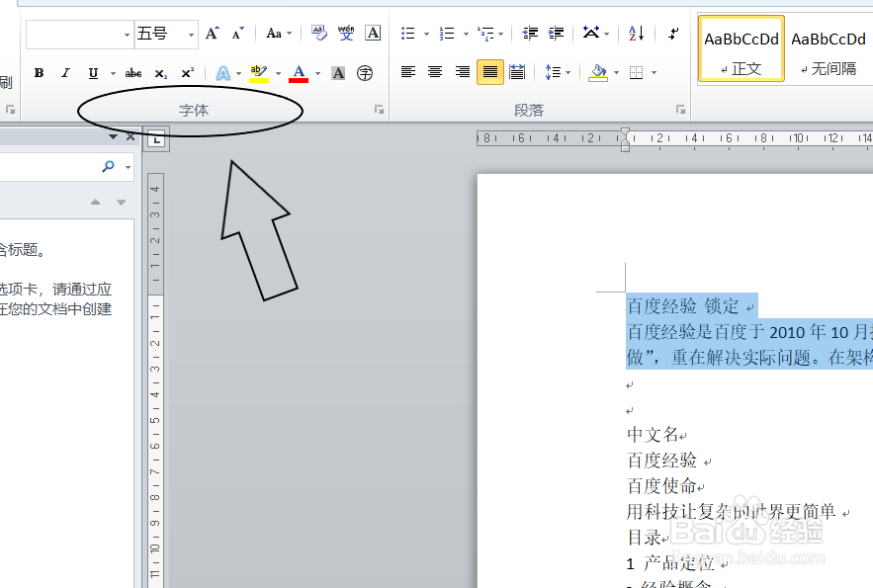Click the Decrease Indent icon
The image size is (873, 588).
[x=530, y=34]
